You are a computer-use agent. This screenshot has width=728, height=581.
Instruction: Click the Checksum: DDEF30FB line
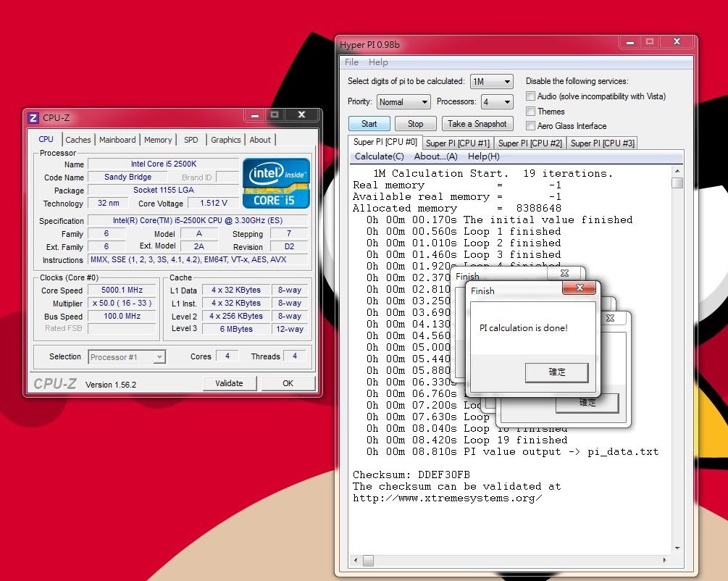pyautogui.click(x=411, y=475)
